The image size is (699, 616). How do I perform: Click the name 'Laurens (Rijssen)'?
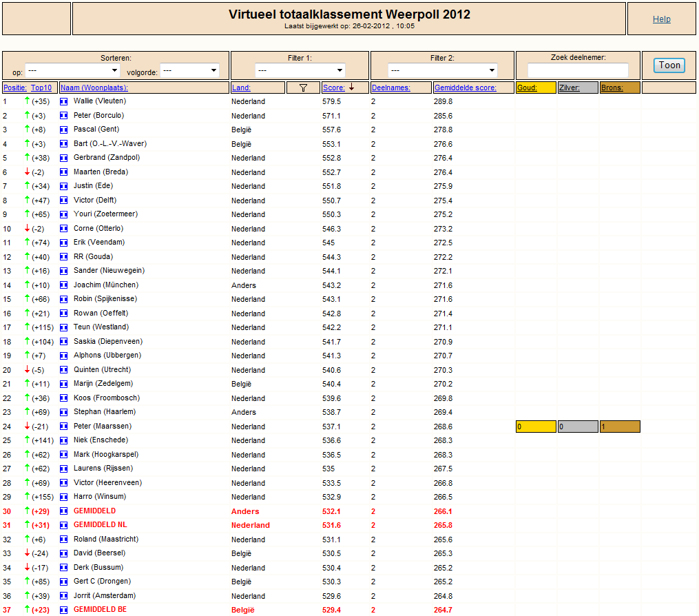click(103, 469)
